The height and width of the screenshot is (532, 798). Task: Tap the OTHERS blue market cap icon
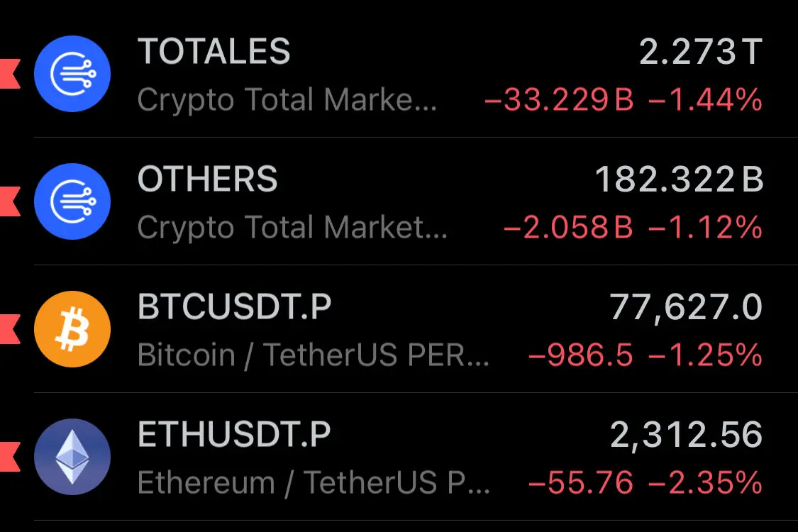[x=72, y=201]
